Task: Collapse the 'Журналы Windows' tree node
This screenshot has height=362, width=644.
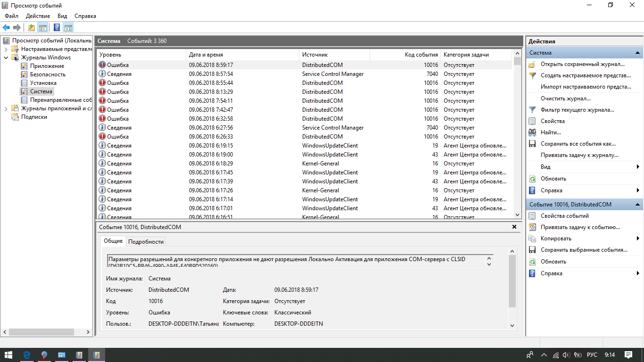Action: tap(6, 58)
